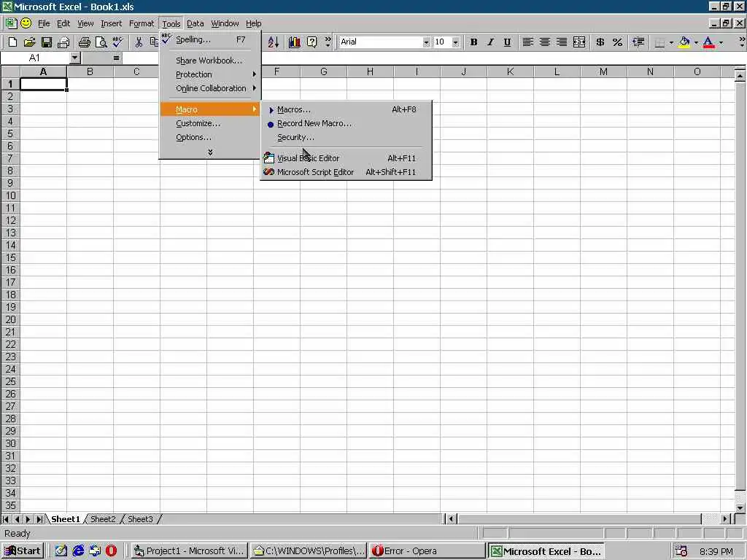Toggle italic formatting
Screen dimensions: 747x560
pos(490,42)
